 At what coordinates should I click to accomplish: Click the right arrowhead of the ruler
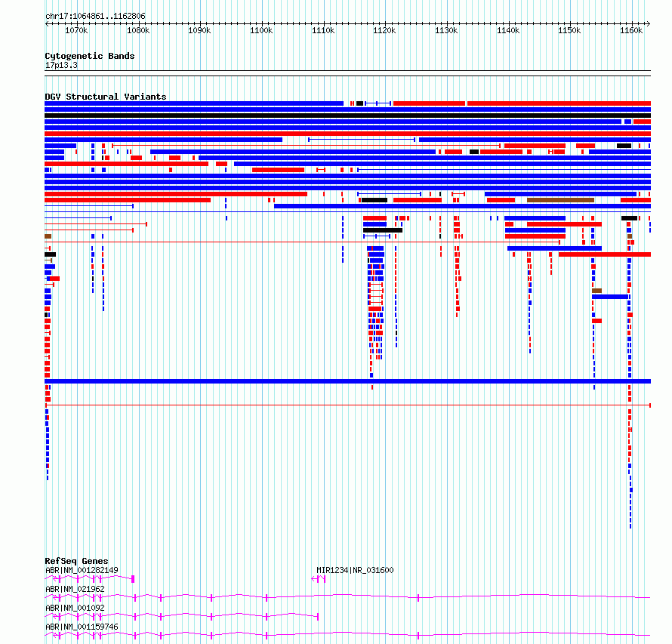(x=649, y=23)
